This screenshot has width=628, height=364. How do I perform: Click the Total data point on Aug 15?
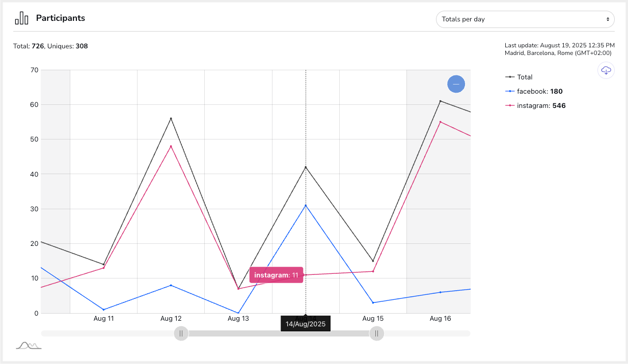(x=373, y=261)
